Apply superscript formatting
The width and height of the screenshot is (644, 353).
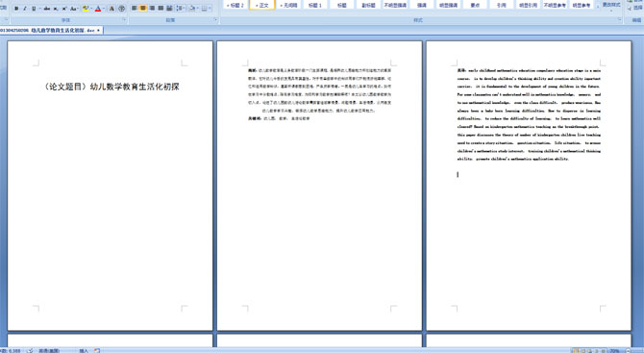pos(64,9)
